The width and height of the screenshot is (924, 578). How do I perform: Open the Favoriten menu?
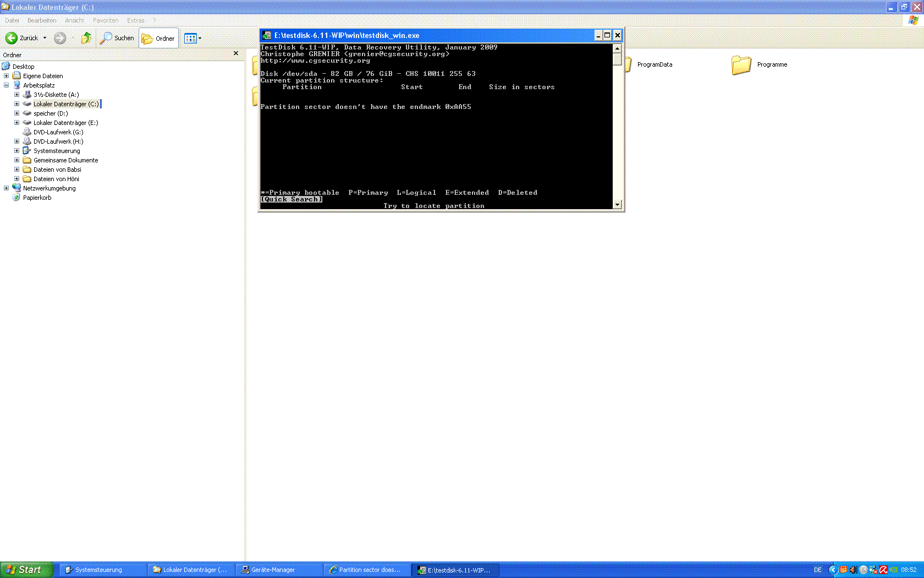click(106, 20)
